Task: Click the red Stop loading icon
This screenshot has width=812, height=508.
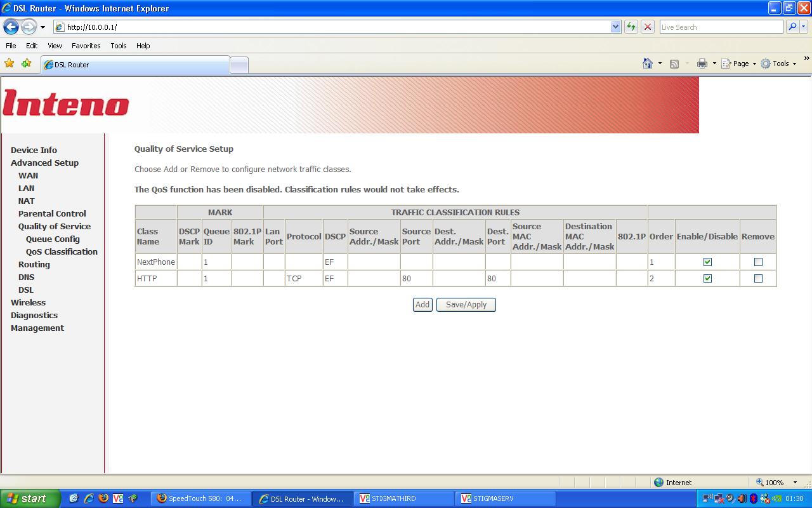Action: 647,27
